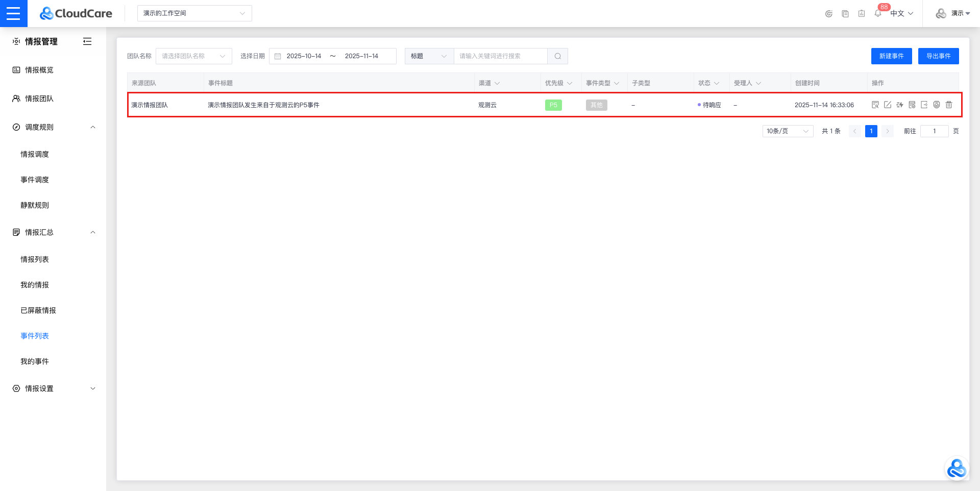Open event details with the magnifier document icon
Image resolution: width=980 pixels, height=491 pixels.
pos(875,105)
